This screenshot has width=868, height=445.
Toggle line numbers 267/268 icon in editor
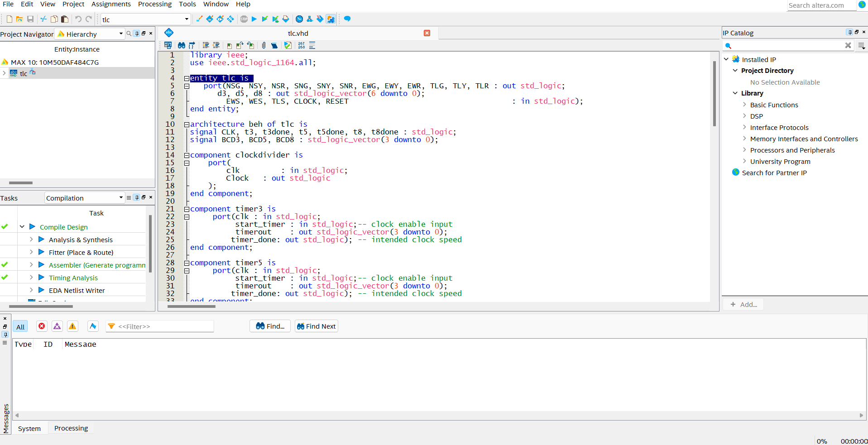(302, 45)
